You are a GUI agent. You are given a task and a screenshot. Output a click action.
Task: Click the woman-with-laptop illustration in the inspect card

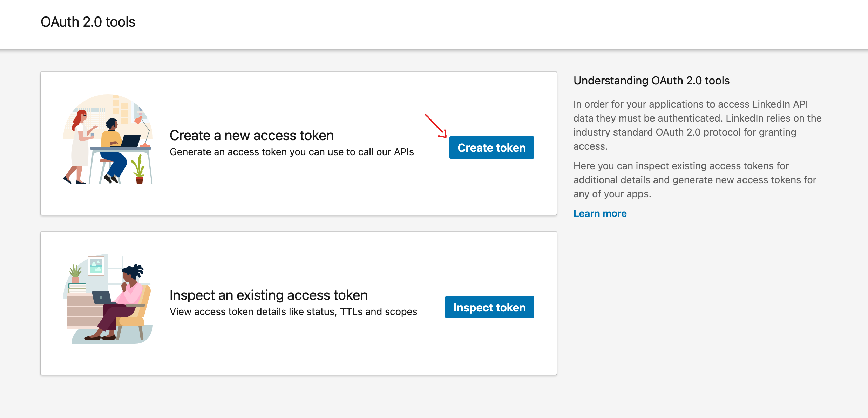click(108, 299)
